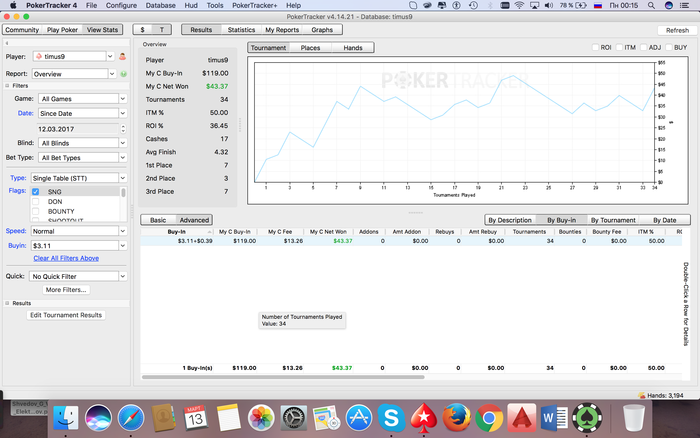Screen dimensions: 700x438
Task: Click Clear All Filters Above link
Action: tap(66, 258)
